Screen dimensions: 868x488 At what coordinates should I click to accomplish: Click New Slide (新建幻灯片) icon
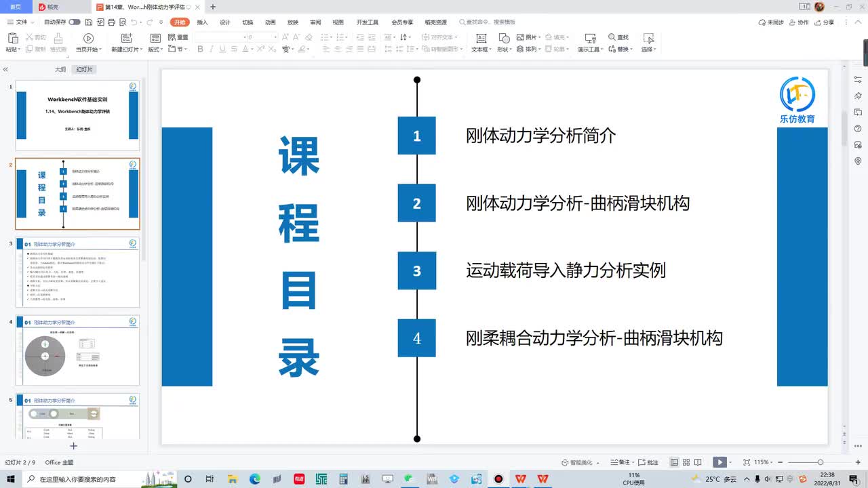(x=127, y=38)
